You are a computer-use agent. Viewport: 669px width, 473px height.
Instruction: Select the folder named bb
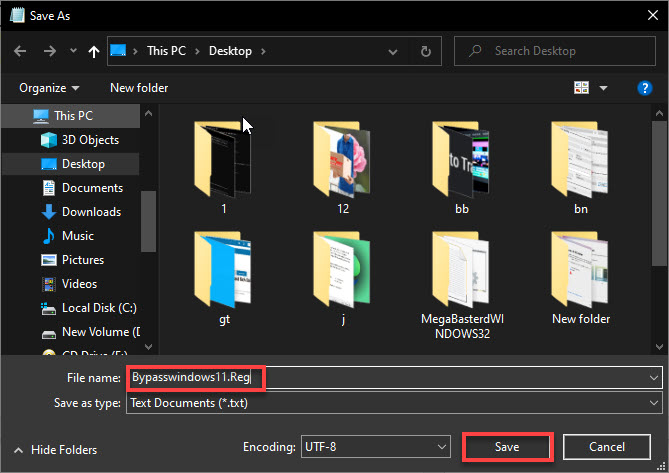point(462,168)
